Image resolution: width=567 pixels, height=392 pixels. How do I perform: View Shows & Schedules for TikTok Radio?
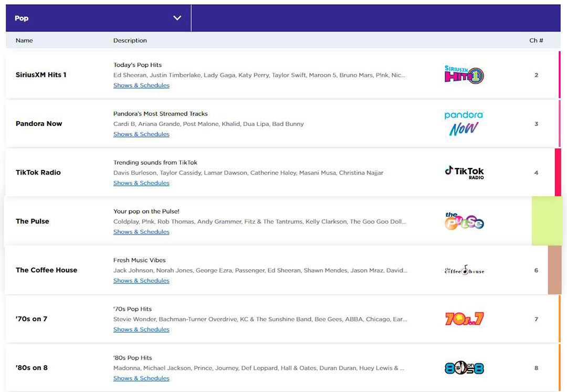[141, 183]
